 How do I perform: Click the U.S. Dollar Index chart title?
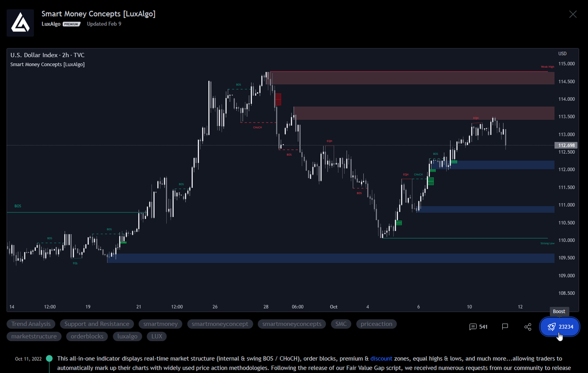(x=48, y=55)
